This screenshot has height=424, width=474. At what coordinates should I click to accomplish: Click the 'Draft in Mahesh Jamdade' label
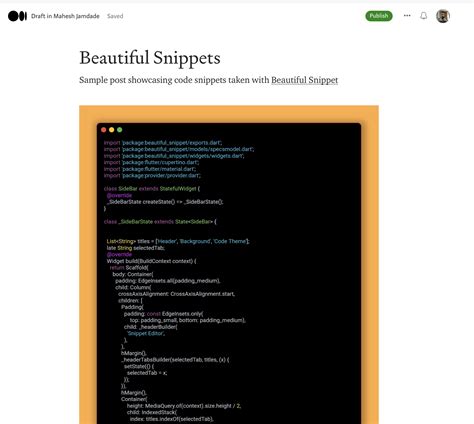coord(65,16)
